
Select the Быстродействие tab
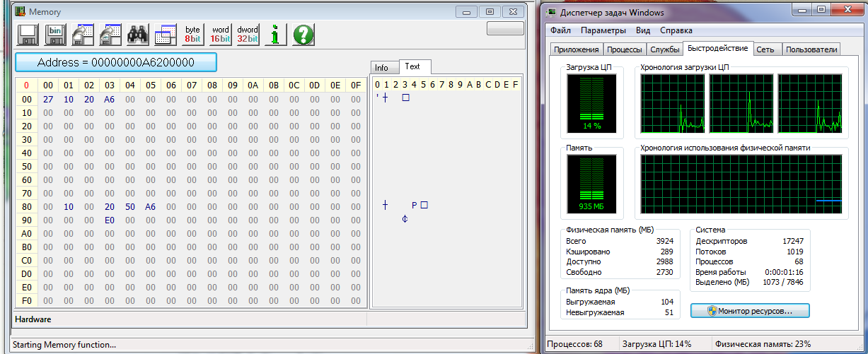718,48
